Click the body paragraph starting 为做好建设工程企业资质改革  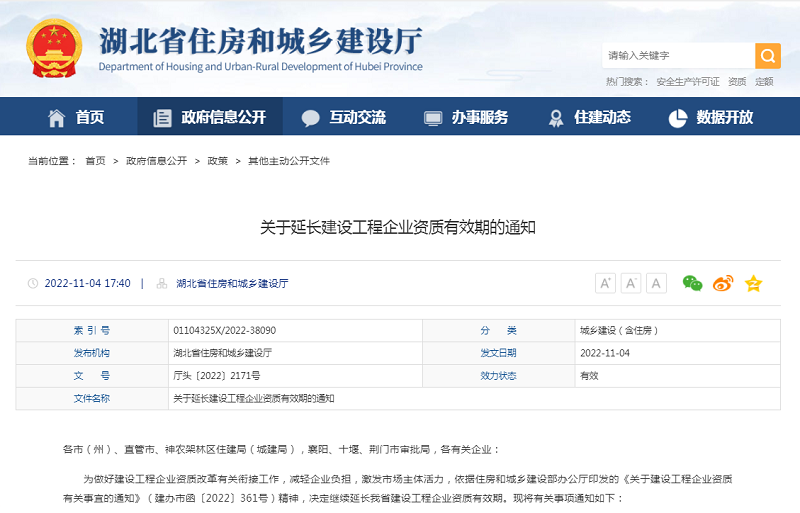[x=398, y=488]
